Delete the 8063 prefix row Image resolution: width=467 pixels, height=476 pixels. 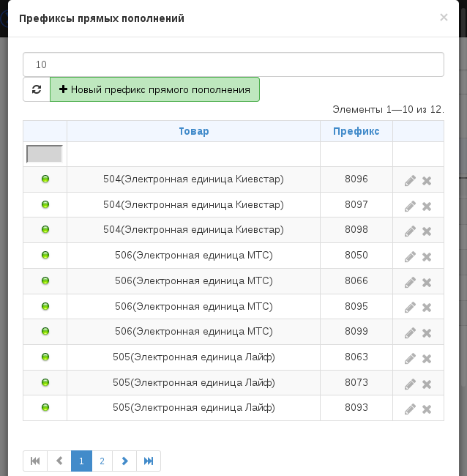427,359
